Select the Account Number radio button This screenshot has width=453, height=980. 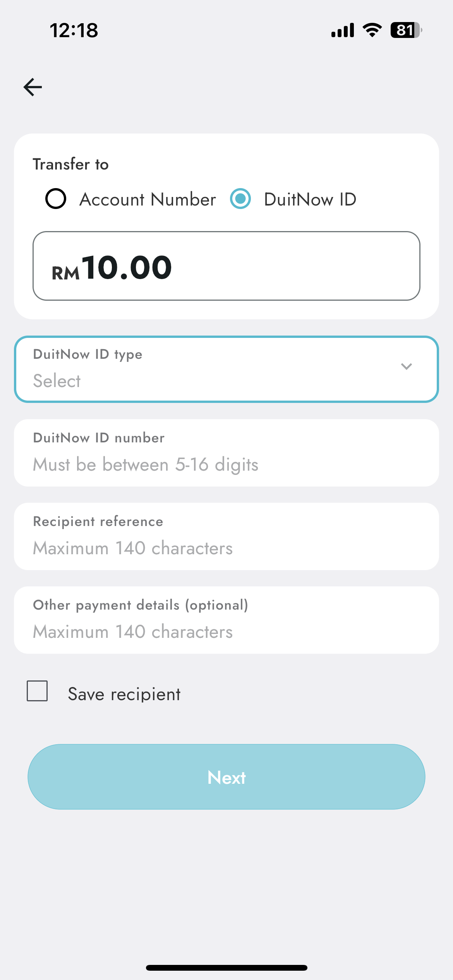56,199
